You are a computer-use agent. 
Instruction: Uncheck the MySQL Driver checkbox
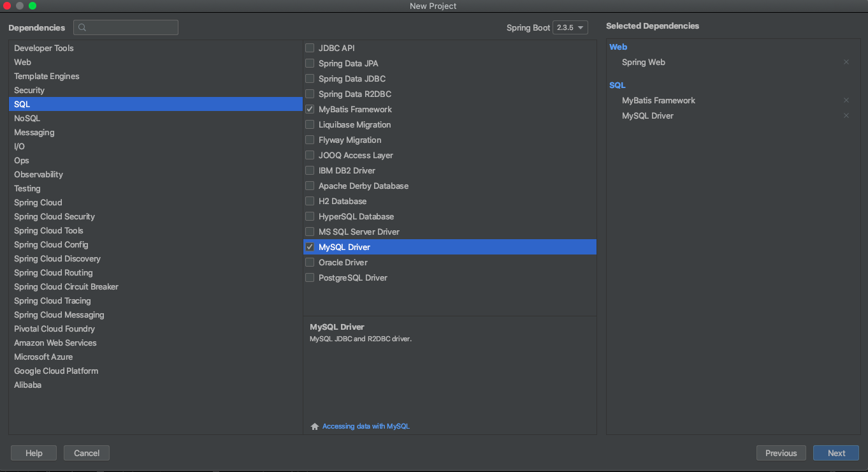pos(310,247)
